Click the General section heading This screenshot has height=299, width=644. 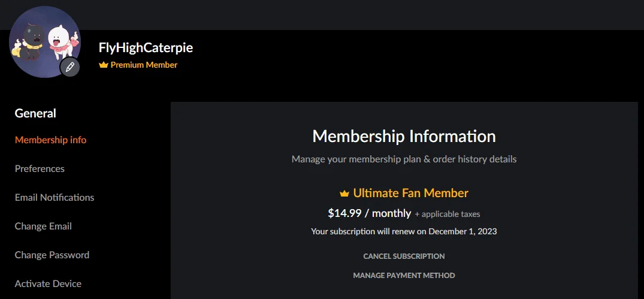(x=35, y=113)
